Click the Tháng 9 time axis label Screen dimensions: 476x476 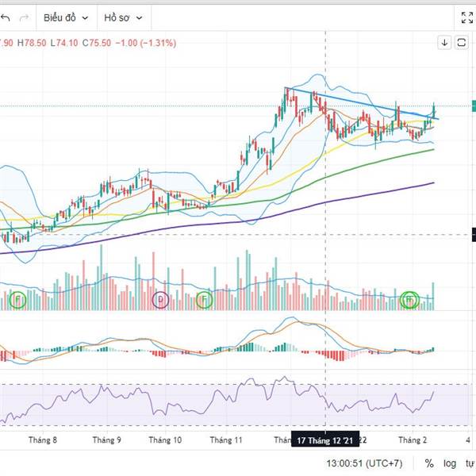pyautogui.click(x=106, y=440)
